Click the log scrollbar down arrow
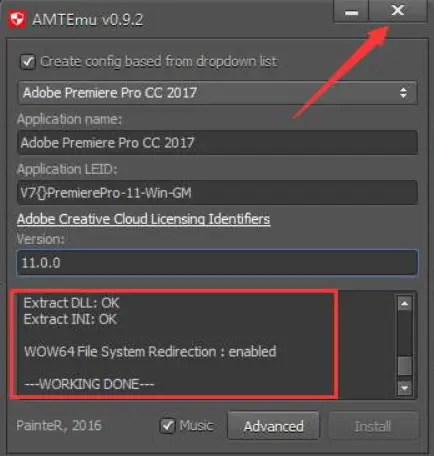The width and height of the screenshot is (434, 456). [x=405, y=388]
